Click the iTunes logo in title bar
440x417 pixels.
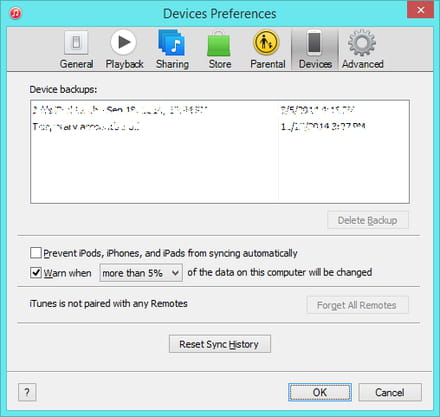click(x=16, y=14)
